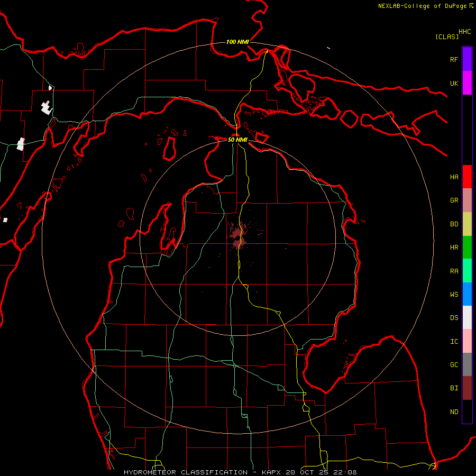
Task: Click the HA legend label
Action: tap(454, 177)
